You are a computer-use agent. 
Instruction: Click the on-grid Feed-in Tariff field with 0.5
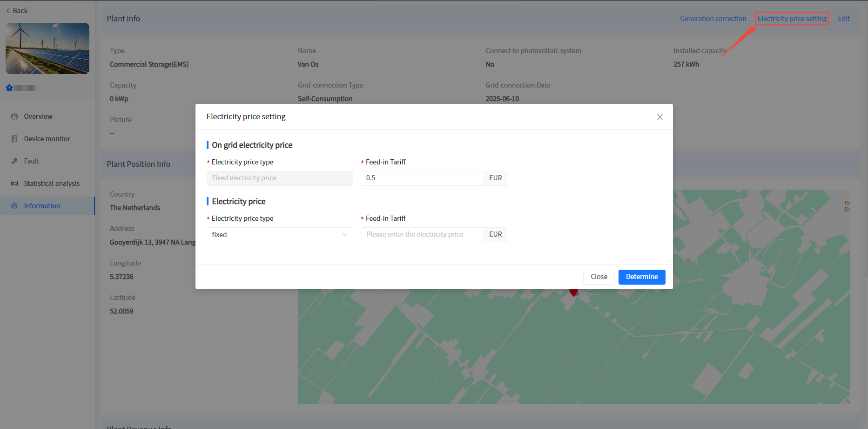tap(422, 178)
